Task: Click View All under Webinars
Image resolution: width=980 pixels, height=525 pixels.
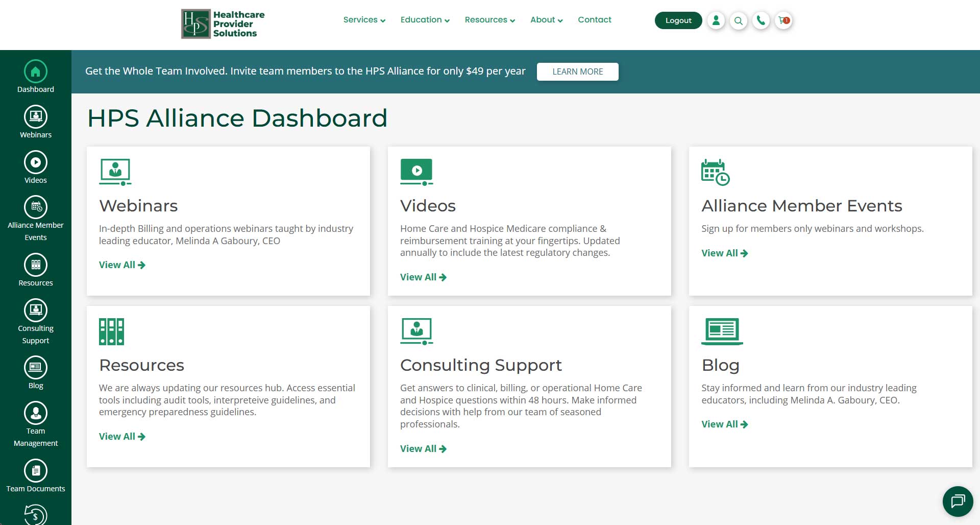Action: tap(121, 265)
